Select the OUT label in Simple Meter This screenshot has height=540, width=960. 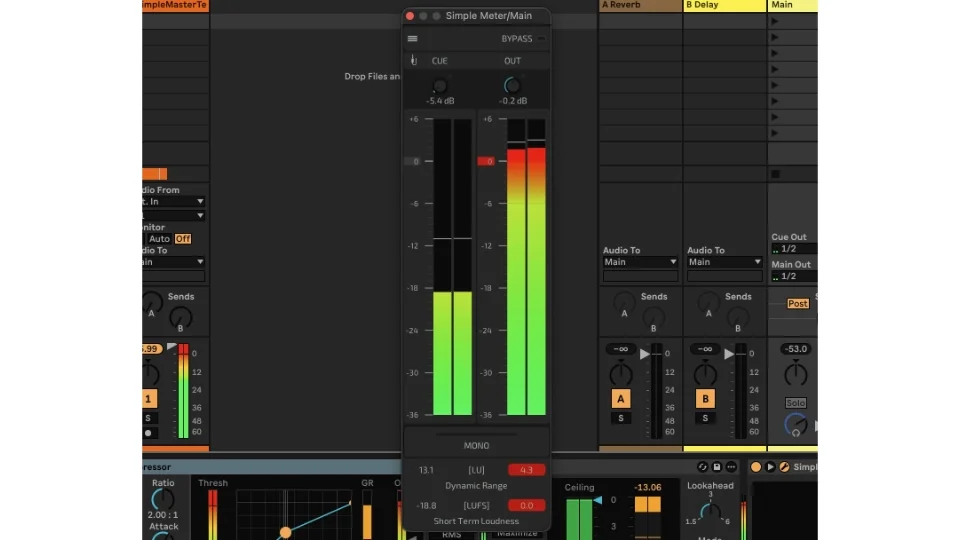point(512,61)
